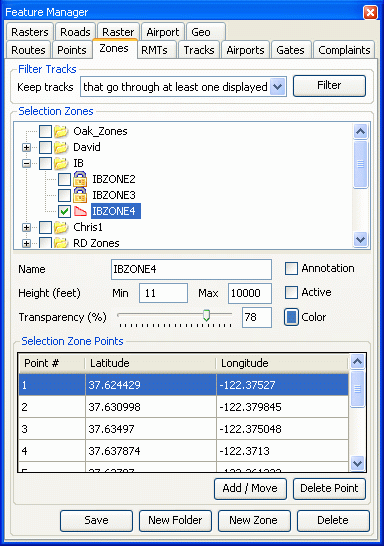Image resolution: width=384 pixels, height=546 pixels.
Task: Switch to the Tracks tab
Action: tap(199, 50)
